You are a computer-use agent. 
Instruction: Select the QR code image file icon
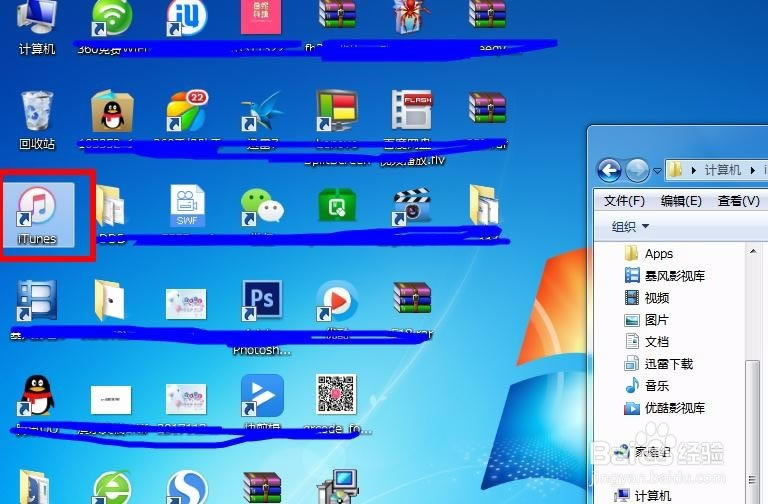(336, 394)
